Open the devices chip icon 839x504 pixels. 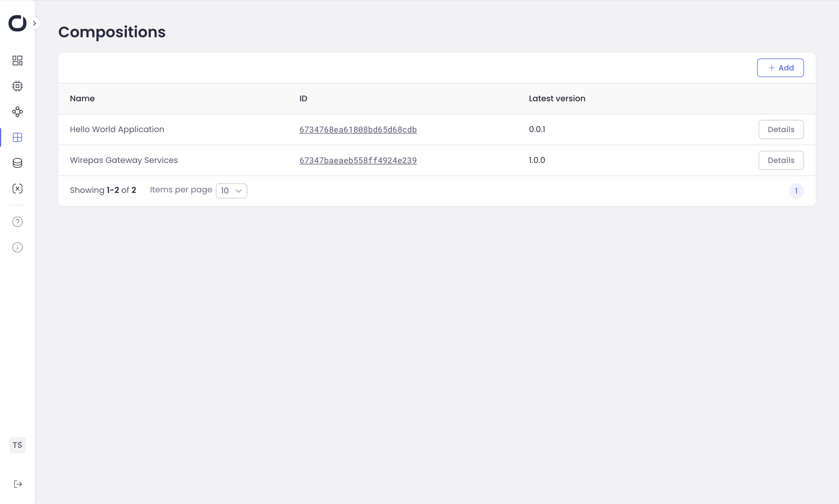17,86
